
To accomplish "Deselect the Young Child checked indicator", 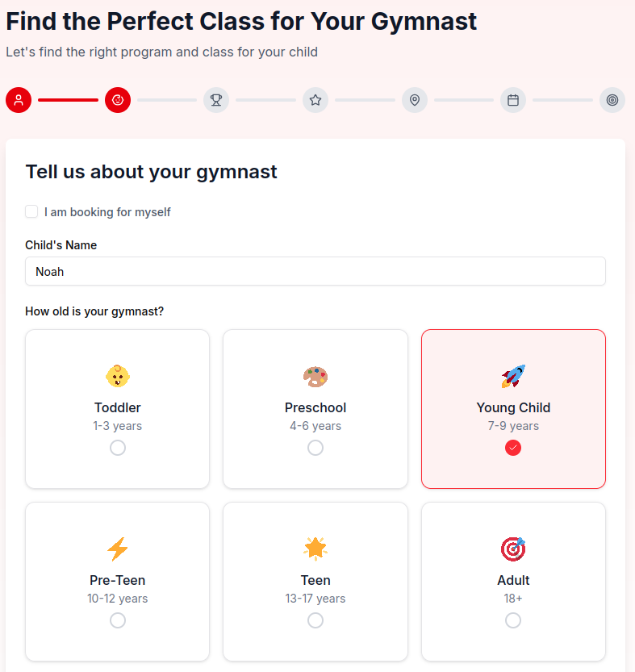I will (x=513, y=447).
